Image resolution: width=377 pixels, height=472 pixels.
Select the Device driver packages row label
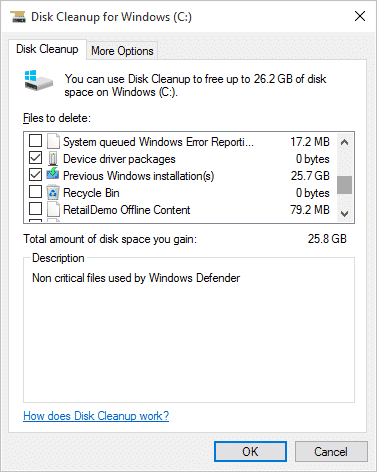tap(119, 159)
